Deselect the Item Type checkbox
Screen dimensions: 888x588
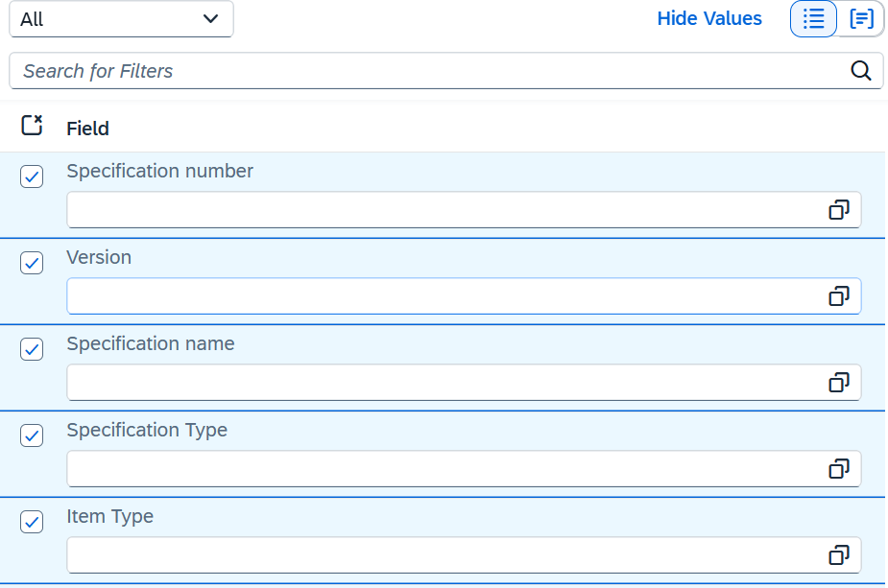(32, 522)
